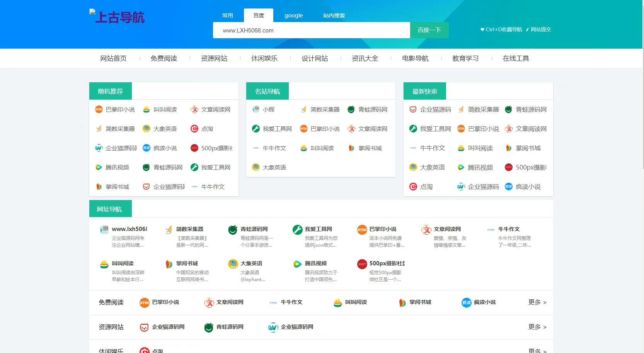Open 掌阅书城 link in 随机推荐 panel
Viewport: 644px width, 353px height.
point(118,187)
